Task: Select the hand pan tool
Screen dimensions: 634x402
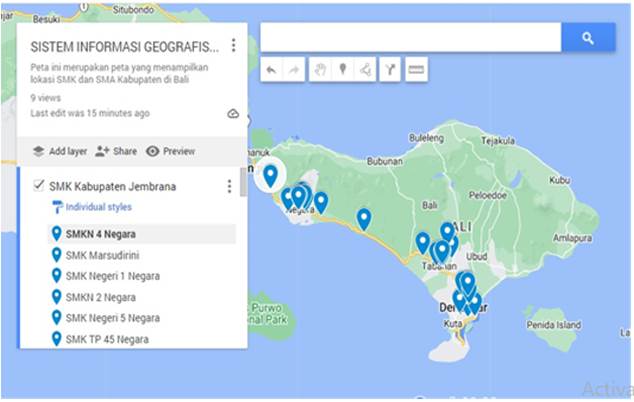Action: point(320,70)
